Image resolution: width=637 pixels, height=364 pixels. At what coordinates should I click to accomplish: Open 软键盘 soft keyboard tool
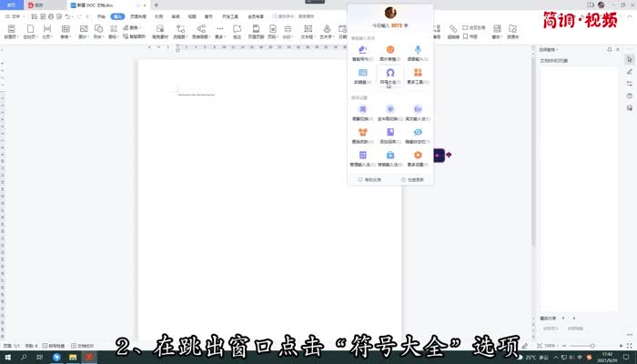pyautogui.click(x=363, y=75)
